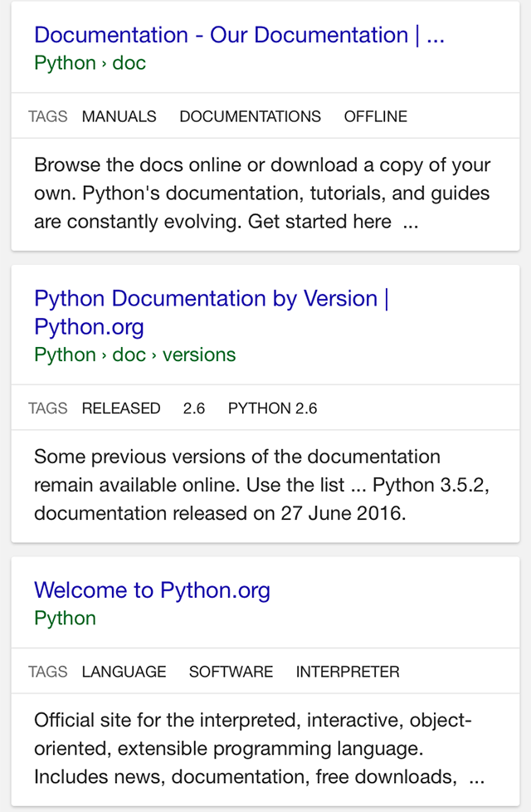Click 'Python › doc › versions' breadcrumb's doc segment
The image size is (531, 812).
tap(129, 355)
